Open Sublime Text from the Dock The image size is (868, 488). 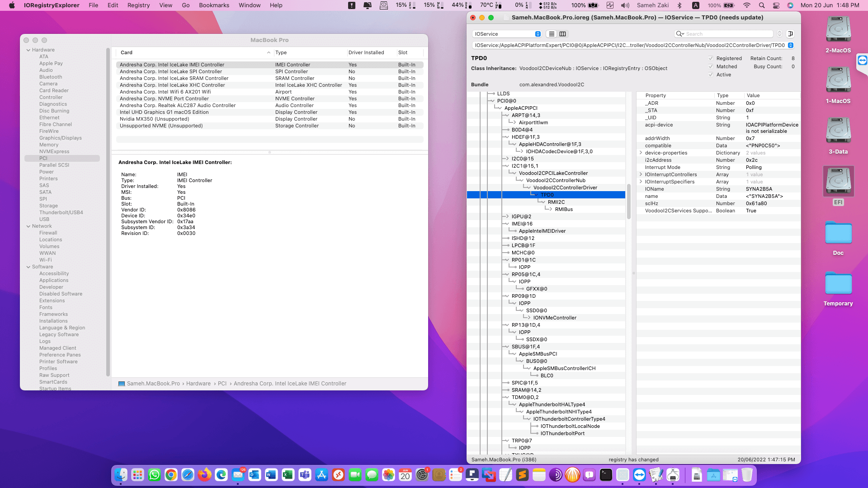522,475
